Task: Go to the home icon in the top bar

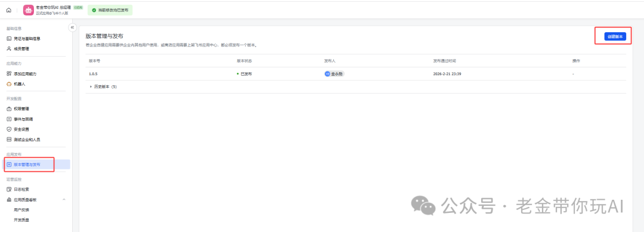Action: coord(8,10)
